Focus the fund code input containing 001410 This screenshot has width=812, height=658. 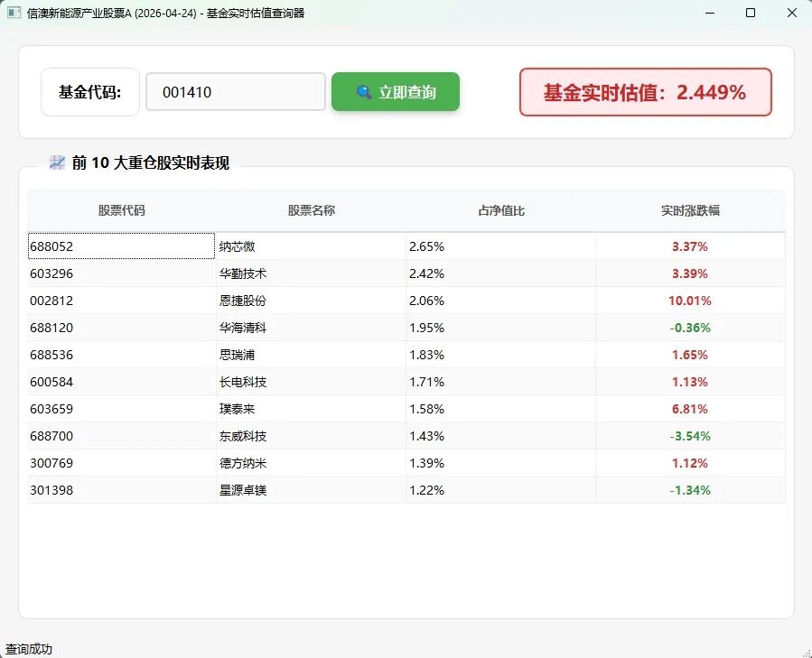click(236, 92)
